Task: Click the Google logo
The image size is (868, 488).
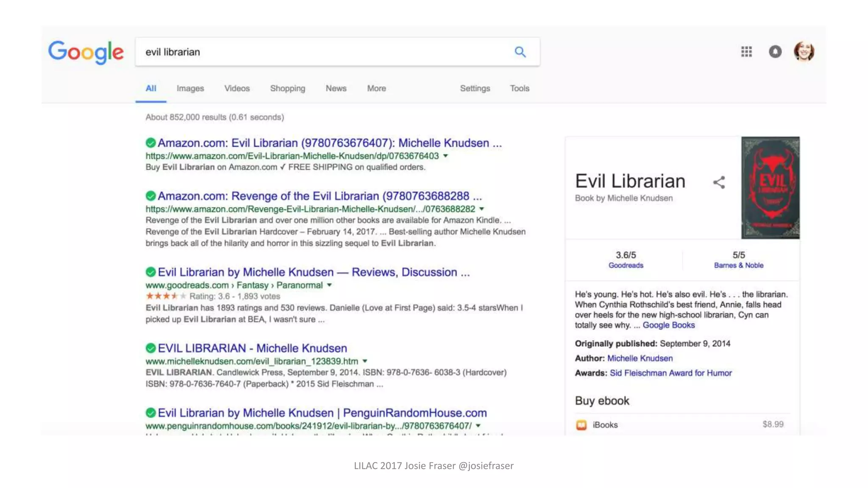Action: point(86,52)
